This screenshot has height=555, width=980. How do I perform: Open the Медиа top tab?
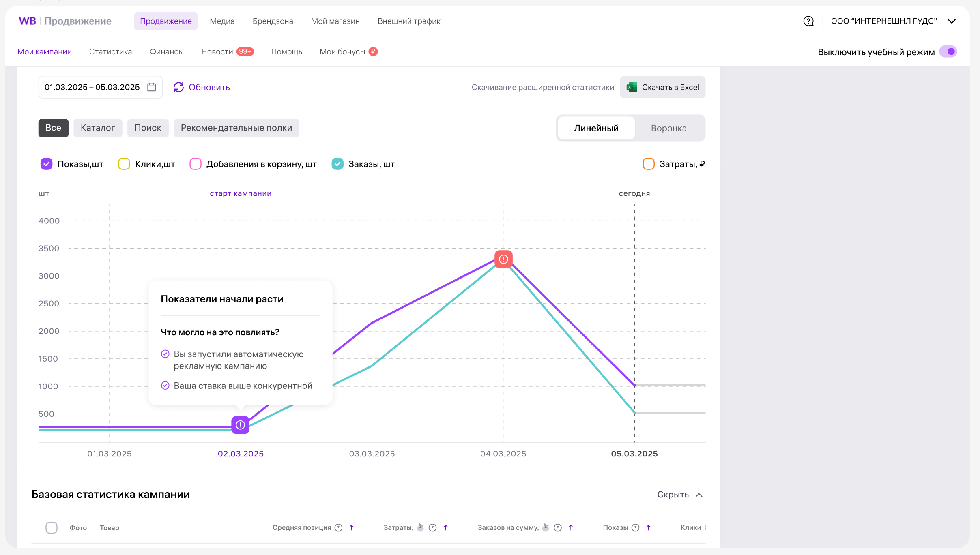pyautogui.click(x=222, y=21)
